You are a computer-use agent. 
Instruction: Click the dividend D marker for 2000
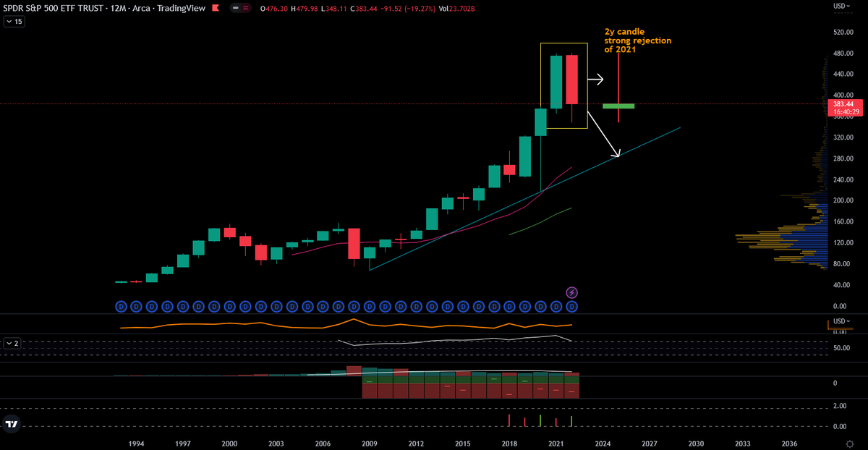(229, 307)
